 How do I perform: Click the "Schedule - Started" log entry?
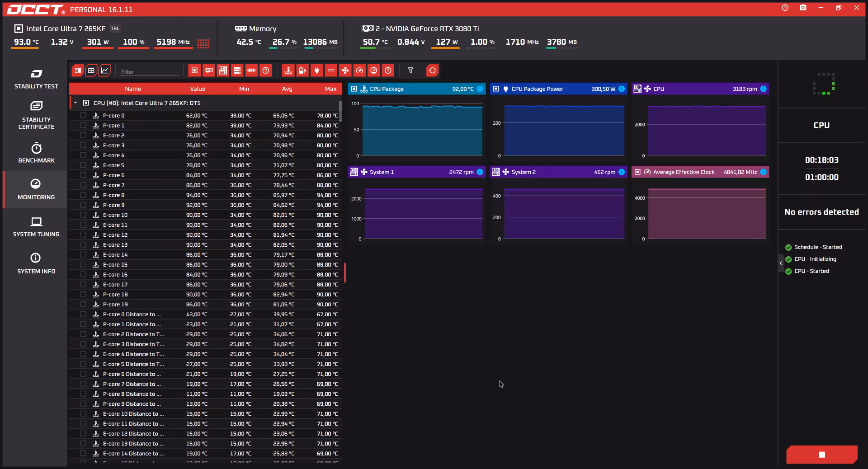818,247
